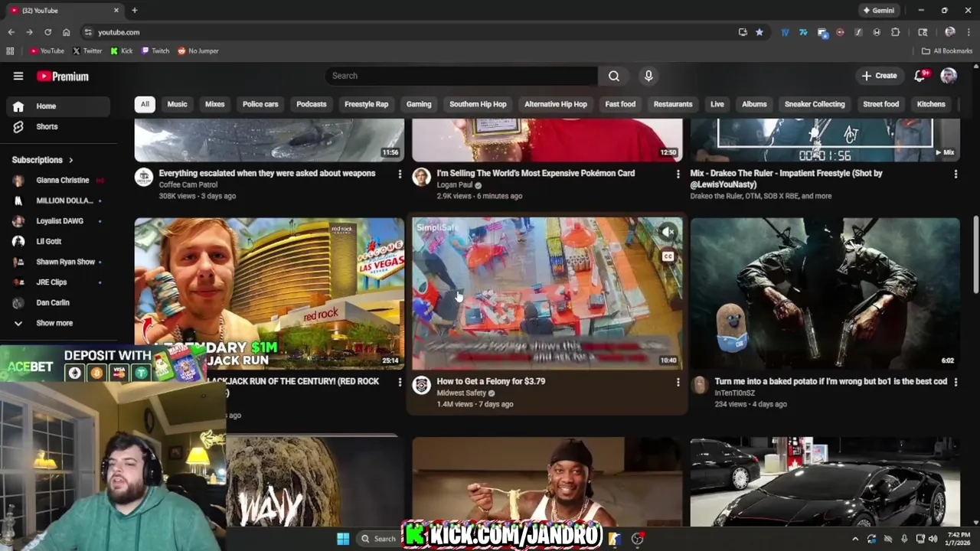Click the Windows taskbar Search box
Screen dimensions: 980x551
coord(378,539)
